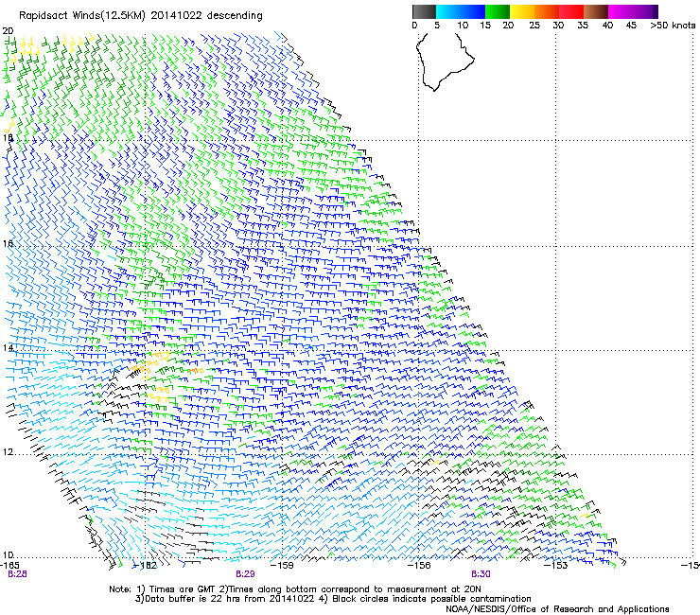The width and height of the screenshot is (700, 615).
Task: Click the legend value "0" under color bar
Action: click(x=414, y=26)
